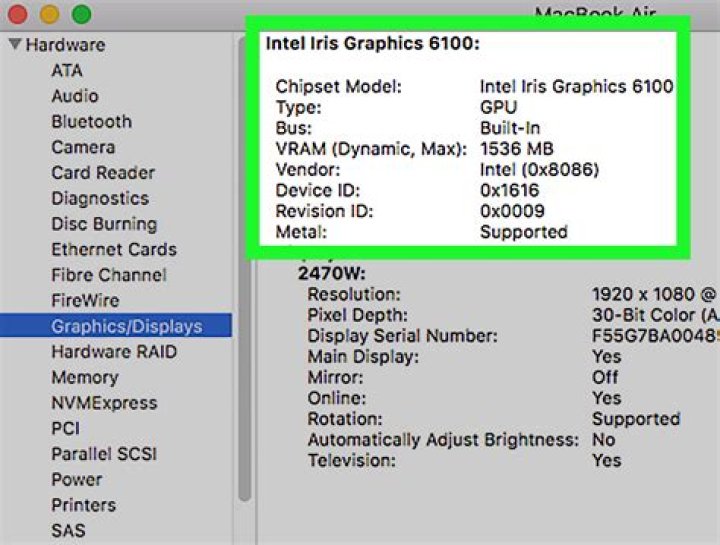Click the Type value GPU
Viewport: 720px width, 545px height.
point(499,107)
